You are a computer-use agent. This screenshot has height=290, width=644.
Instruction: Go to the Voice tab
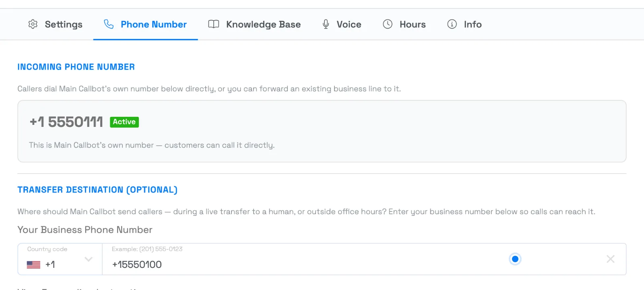342,24
